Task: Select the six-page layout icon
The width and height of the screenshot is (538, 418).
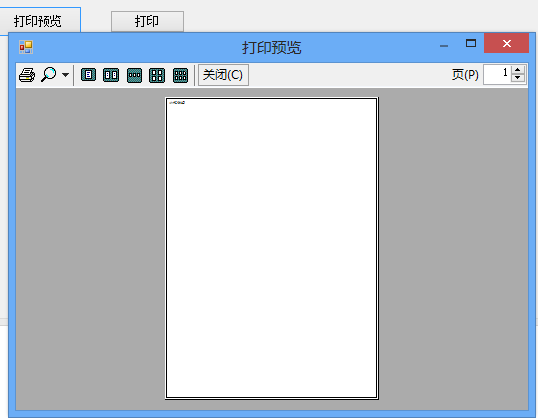Action: (180, 76)
